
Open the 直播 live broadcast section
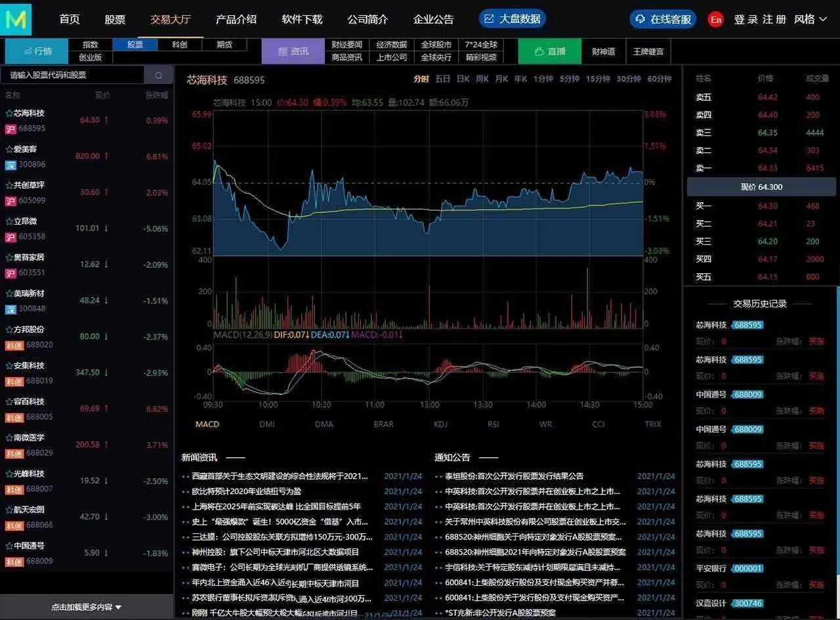[549, 51]
